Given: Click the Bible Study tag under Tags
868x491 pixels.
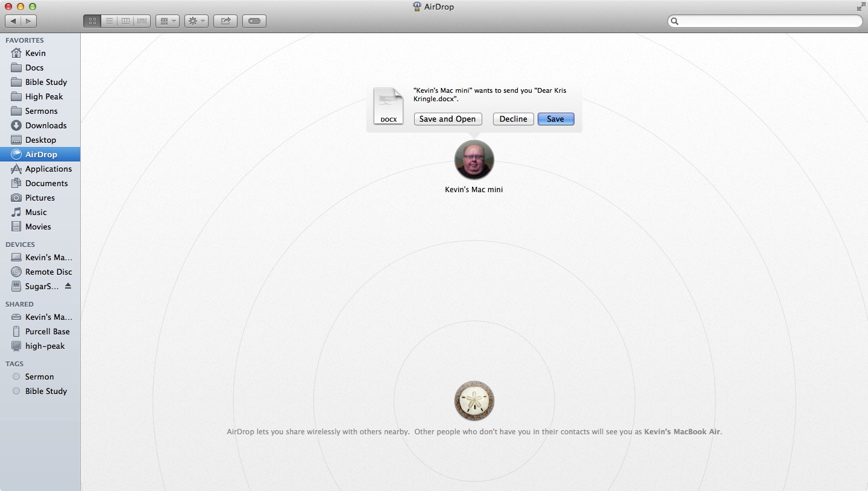Looking at the screenshot, I should pos(46,391).
